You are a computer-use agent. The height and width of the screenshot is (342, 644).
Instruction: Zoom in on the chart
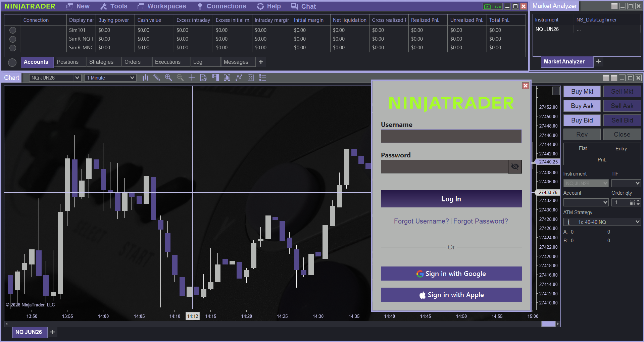168,78
